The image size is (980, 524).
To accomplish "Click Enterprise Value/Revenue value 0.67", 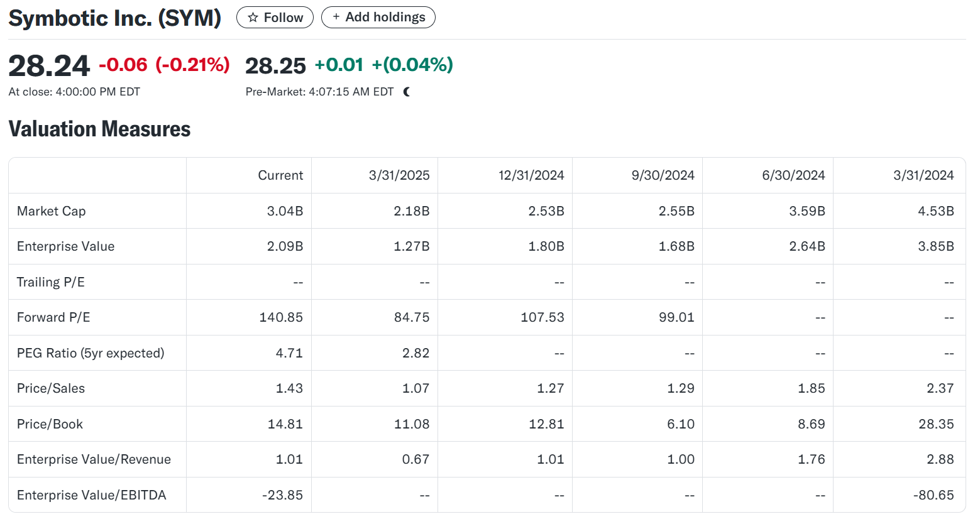I will click(416, 459).
